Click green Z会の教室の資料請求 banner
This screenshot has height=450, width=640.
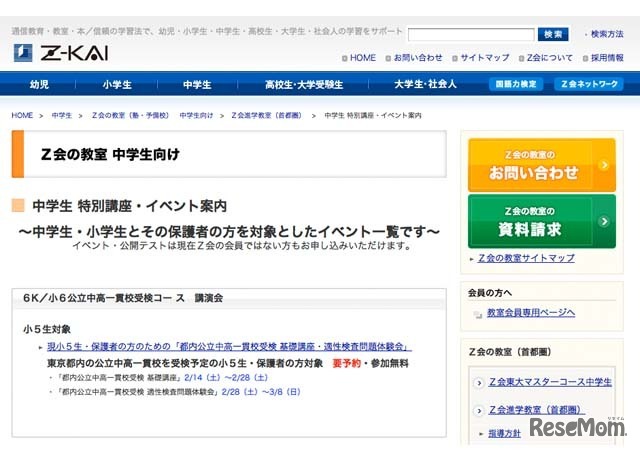[x=542, y=221]
